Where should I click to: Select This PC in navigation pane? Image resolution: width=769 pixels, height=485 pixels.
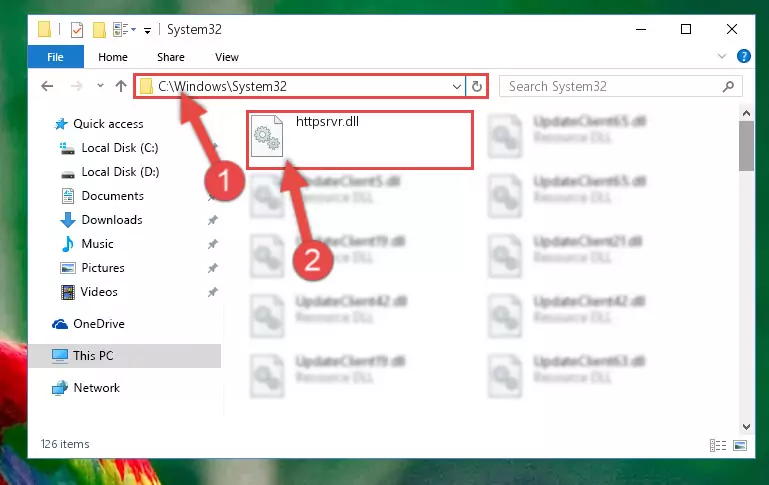[93, 356]
